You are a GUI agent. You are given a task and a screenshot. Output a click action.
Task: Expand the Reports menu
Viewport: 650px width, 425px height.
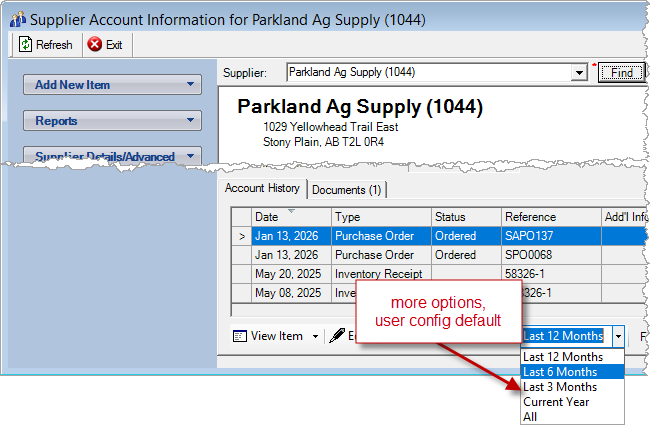(112, 121)
